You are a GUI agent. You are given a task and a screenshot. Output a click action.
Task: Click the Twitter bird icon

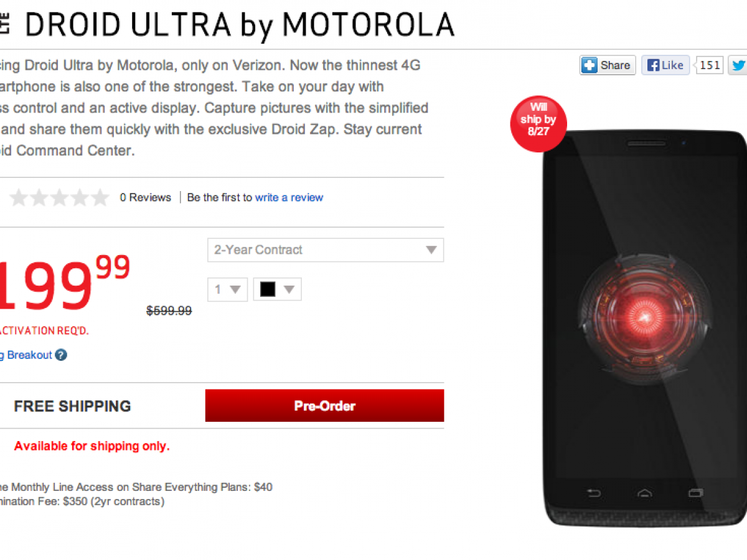(738, 65)
